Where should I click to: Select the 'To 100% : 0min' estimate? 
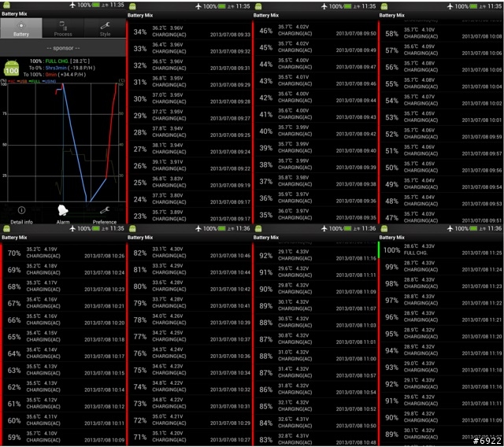(54, 75)
